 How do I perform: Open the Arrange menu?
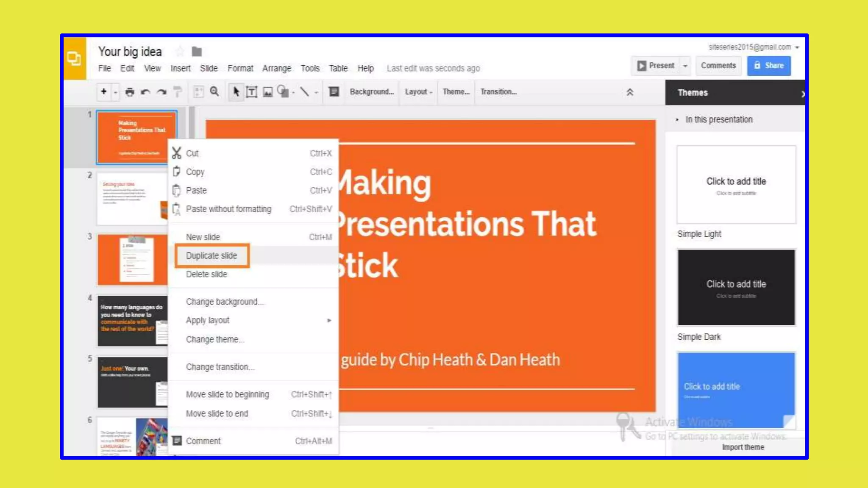point(276,68)
